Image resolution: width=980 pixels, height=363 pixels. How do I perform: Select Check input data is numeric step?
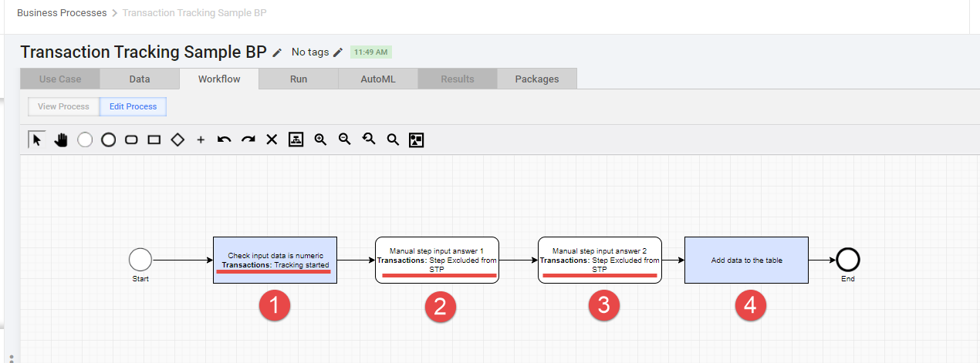tap(275, 260)
